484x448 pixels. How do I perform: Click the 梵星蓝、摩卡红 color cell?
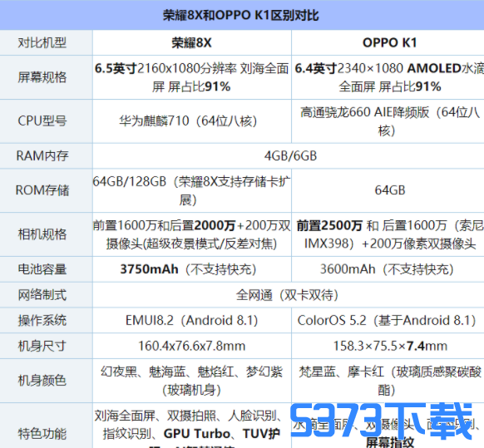click(389, 381)
